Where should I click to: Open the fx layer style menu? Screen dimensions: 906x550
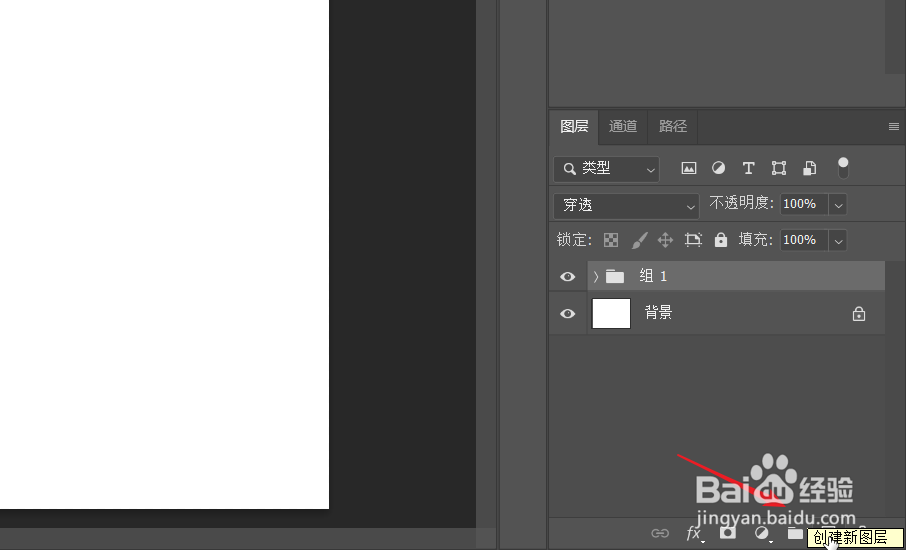(x=694, y=533)
